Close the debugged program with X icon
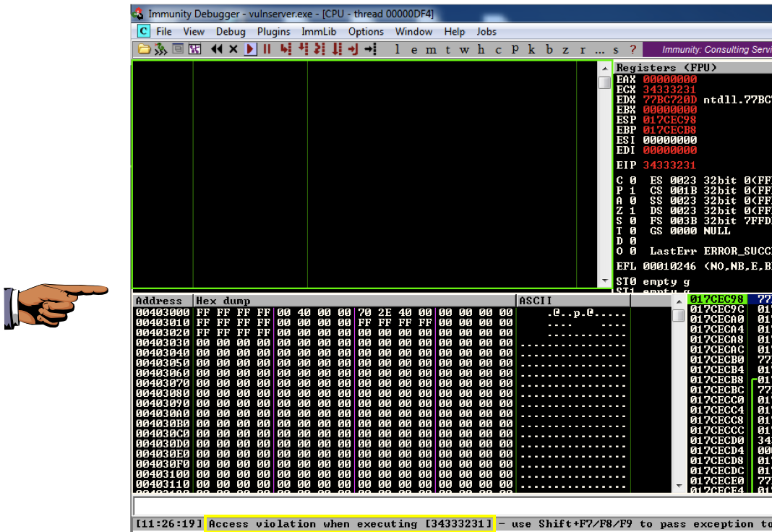The height and width of the screenshot is (532, 772). (x=233, y=49)
